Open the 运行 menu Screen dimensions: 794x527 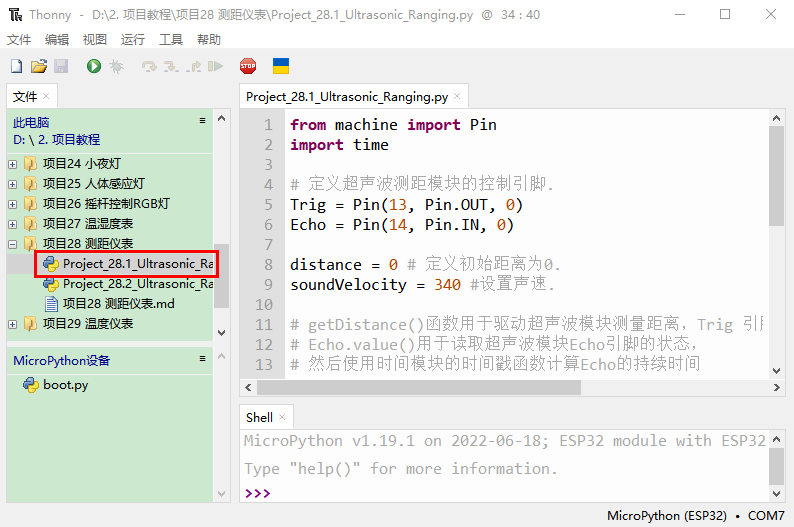pyautogui.click(x=132, y=40)
